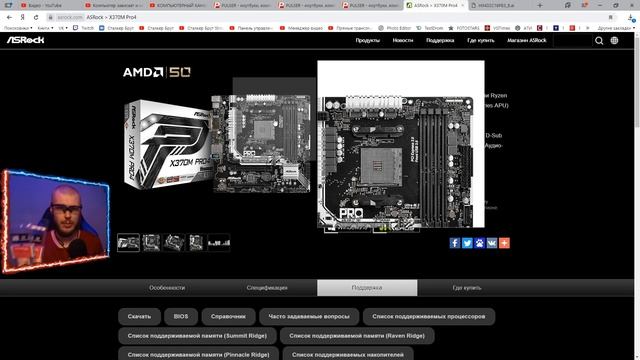Open the VSTimes bookmark

tap(497, 28)
